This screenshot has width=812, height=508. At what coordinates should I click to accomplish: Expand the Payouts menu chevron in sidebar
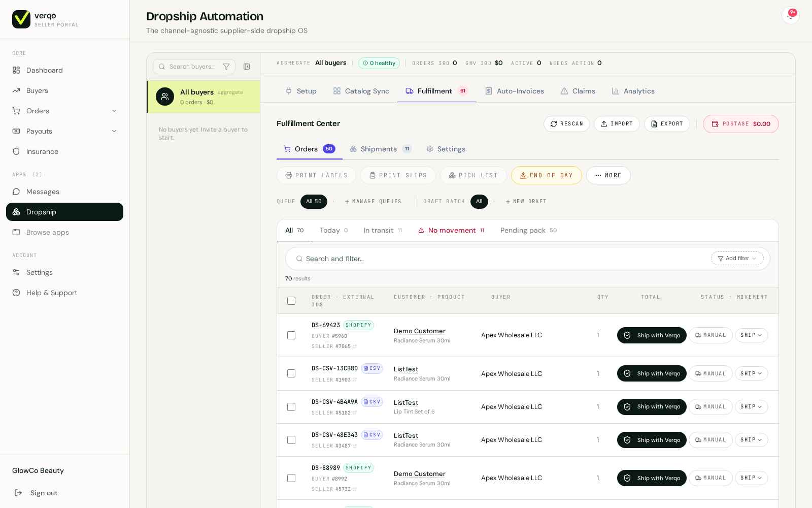[x=114, y=131]
